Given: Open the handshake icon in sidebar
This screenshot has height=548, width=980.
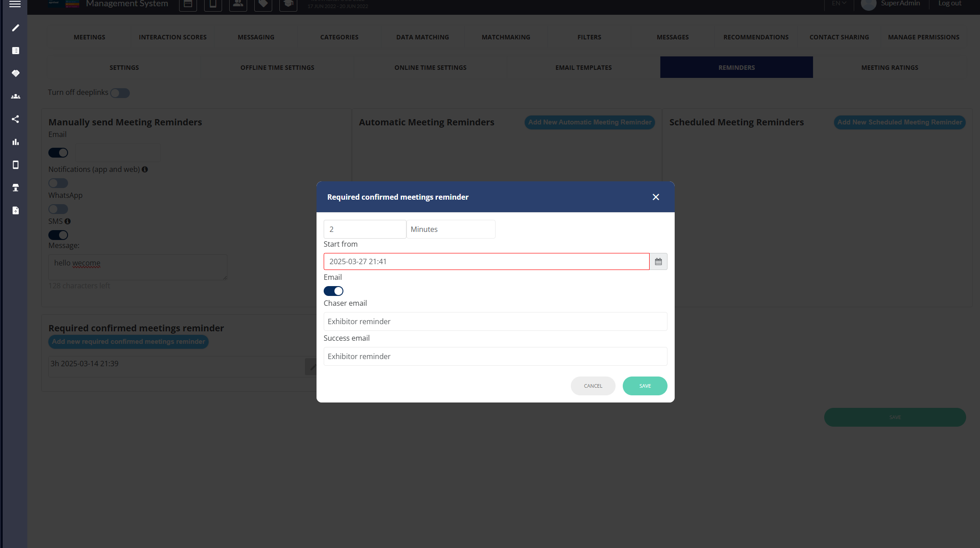Looking at the screenshot, I should click(x=16, y=73).
